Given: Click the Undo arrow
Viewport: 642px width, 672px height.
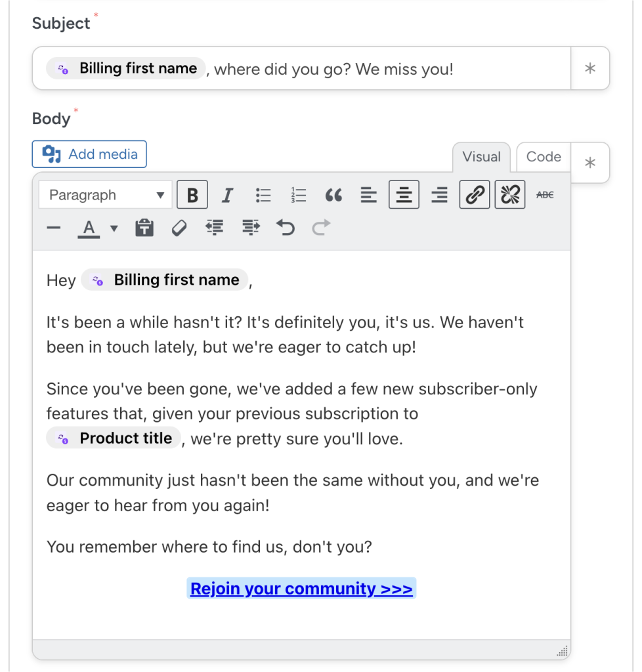Looking at the screenshot, I should 285,228.
